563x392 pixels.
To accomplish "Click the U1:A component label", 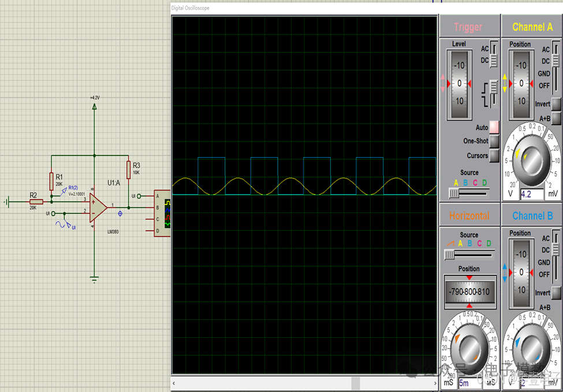I will pos(113,182).
